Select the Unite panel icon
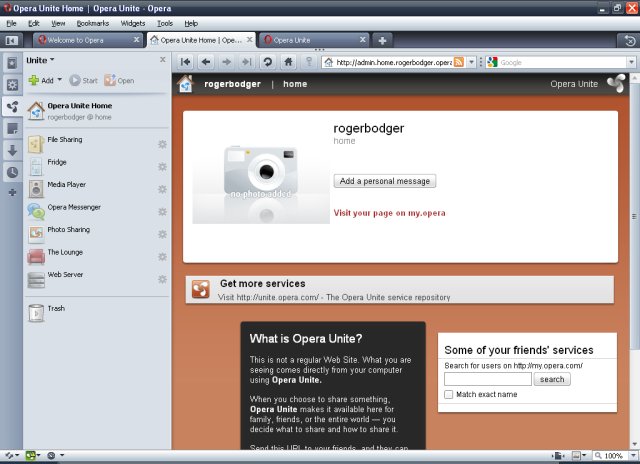The width and height of the screenshot is (640, 464). tap(12, 107)
